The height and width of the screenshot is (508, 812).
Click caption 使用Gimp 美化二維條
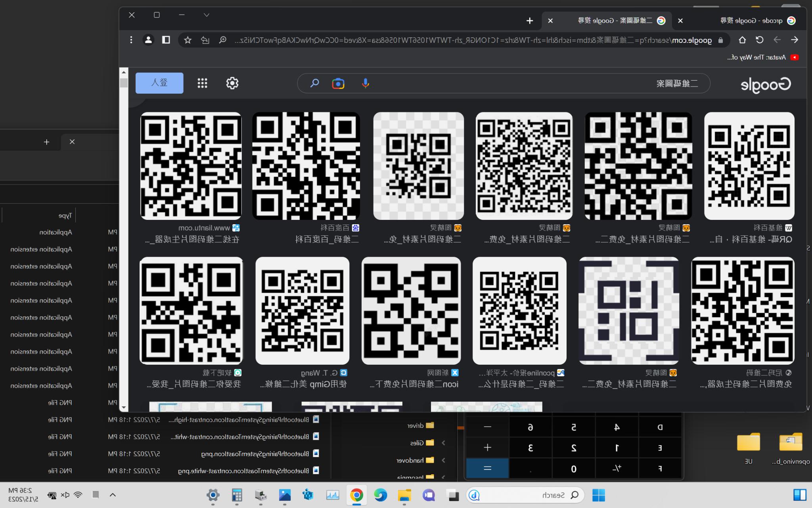point(303,384)
